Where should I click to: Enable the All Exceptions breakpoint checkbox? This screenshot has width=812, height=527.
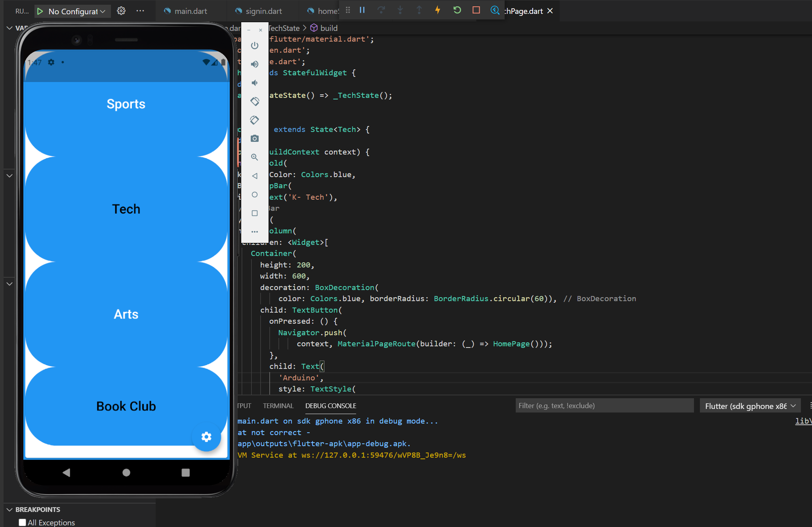click(23, 522)
